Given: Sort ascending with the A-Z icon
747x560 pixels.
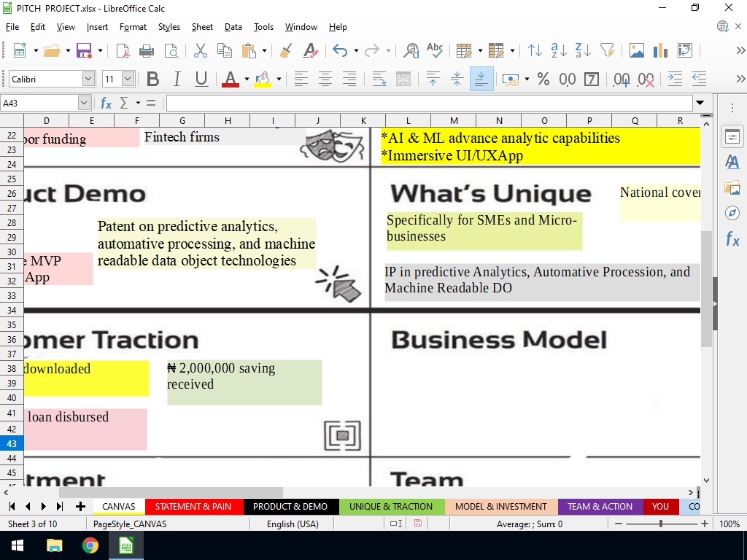Looking at the screenshot, I should [x=558, y=50].
